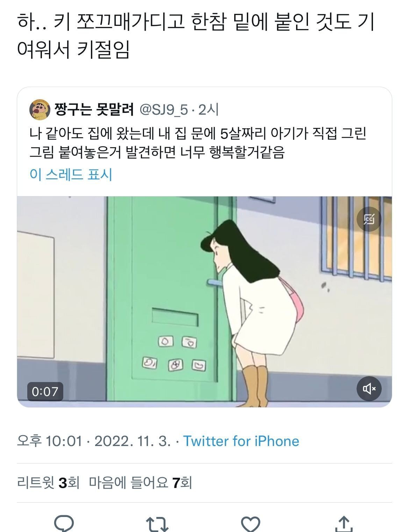Image resolution: width=409 pixels, height=532 pixels.
Task: Click the 2022. 11. 3. date
Action: [x=133, y=441]
